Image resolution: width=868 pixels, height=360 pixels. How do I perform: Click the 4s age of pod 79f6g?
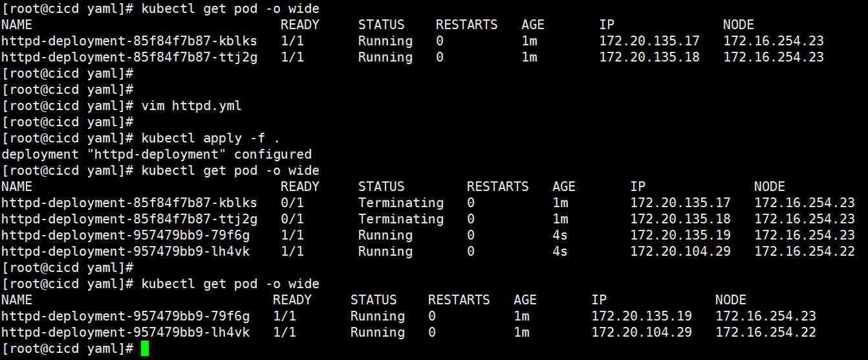[x=560, y=235]
